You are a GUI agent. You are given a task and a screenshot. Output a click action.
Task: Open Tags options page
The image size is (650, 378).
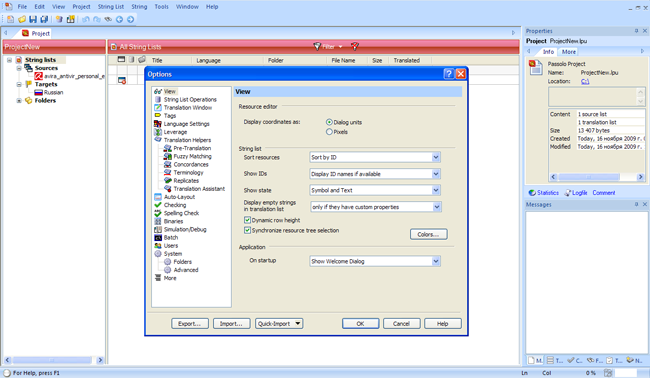pos(170,116)
